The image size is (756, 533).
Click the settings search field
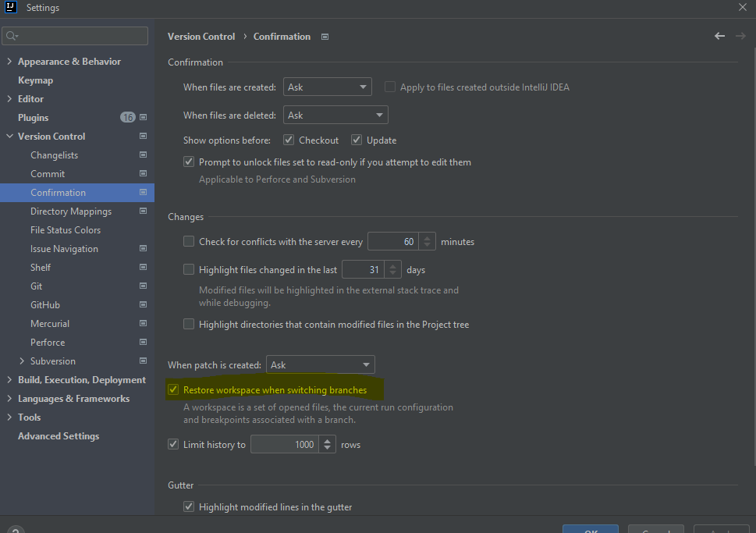click(75, 36)
